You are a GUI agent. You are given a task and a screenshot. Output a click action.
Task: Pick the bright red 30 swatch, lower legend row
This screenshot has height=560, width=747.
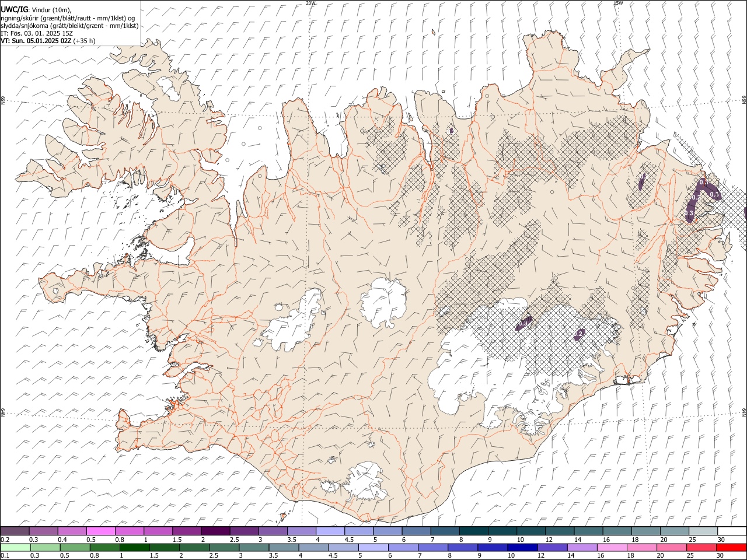tap(731, 547)
